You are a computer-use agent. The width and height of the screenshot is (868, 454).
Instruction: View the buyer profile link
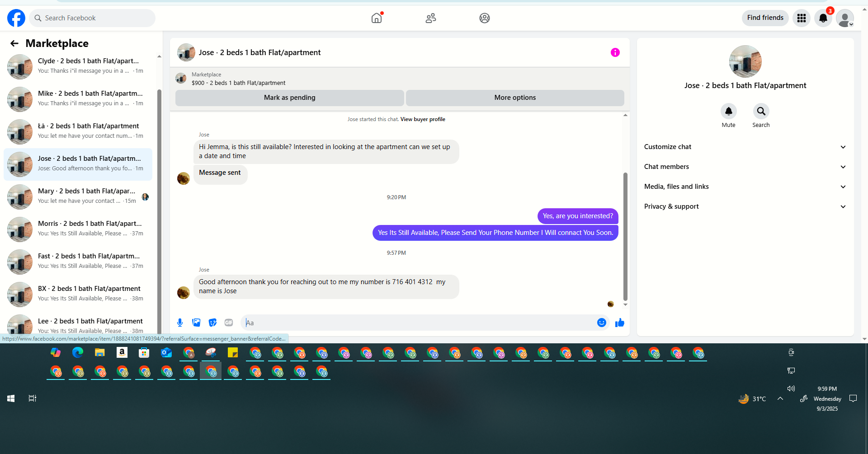pos(423,119)
